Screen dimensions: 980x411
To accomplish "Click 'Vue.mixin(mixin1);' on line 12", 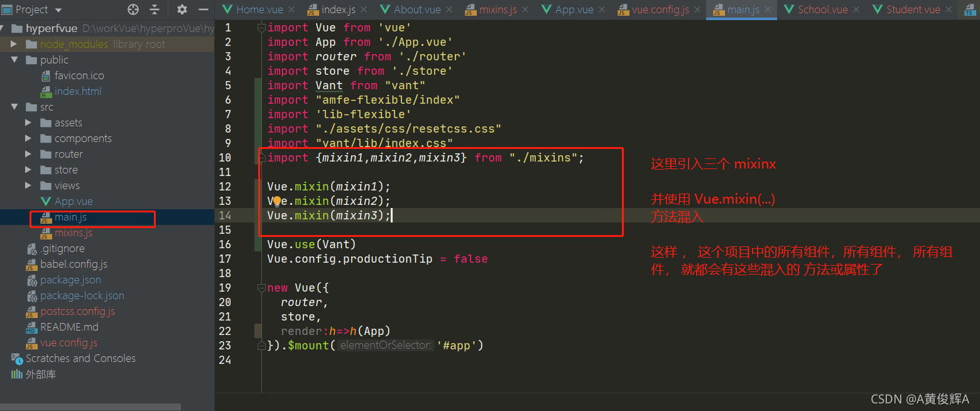I will 329,187.
